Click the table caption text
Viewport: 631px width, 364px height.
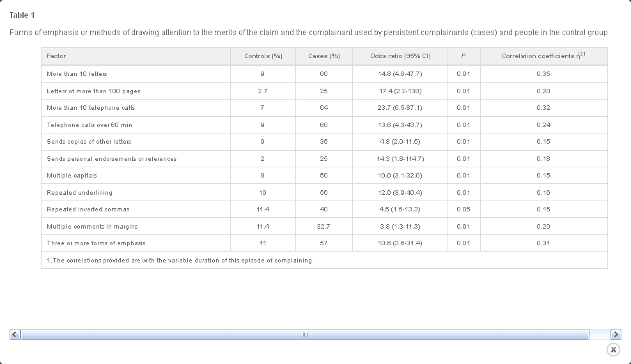tap(309, 33)
